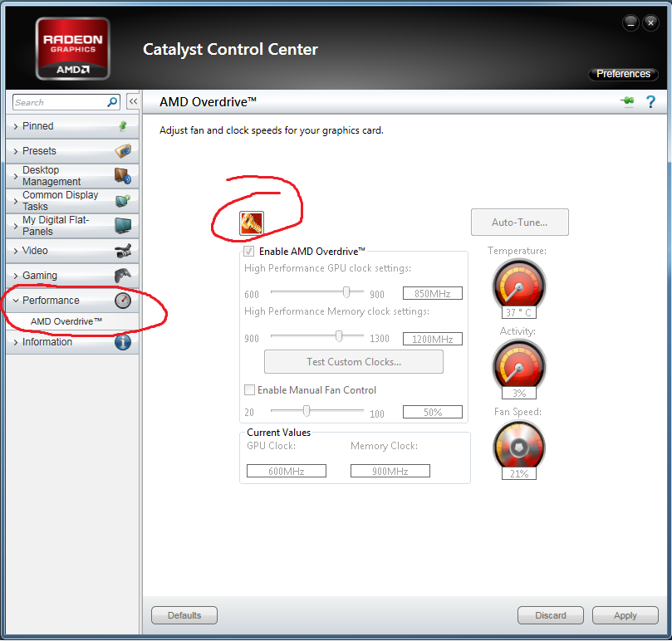Click the My Digital Flat-Panels monitor icon
The height and width of the screenshot is (641, 672).
(123, 225)
